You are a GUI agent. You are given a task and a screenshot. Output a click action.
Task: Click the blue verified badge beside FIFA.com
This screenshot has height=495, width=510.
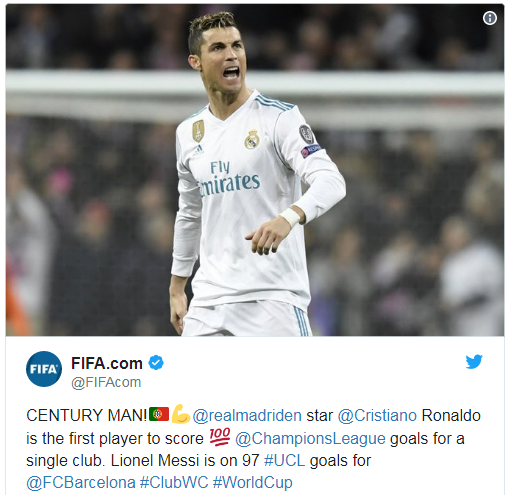point(156,363)
